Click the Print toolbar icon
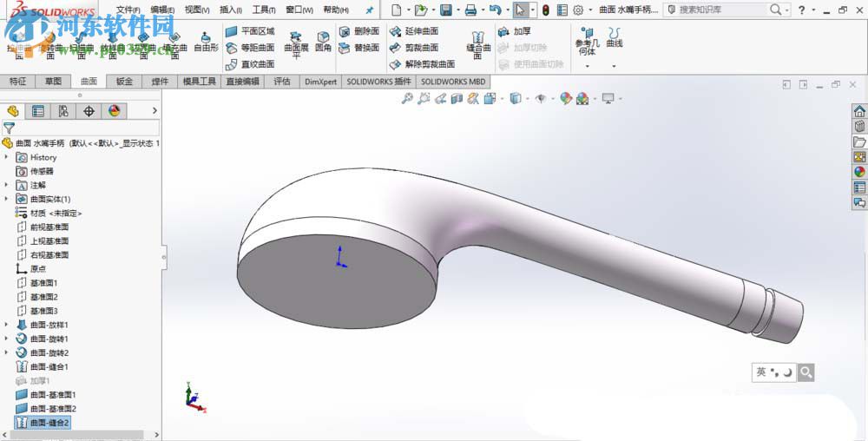The width and height of the screenshot is (868, 441). pos(470,10)
